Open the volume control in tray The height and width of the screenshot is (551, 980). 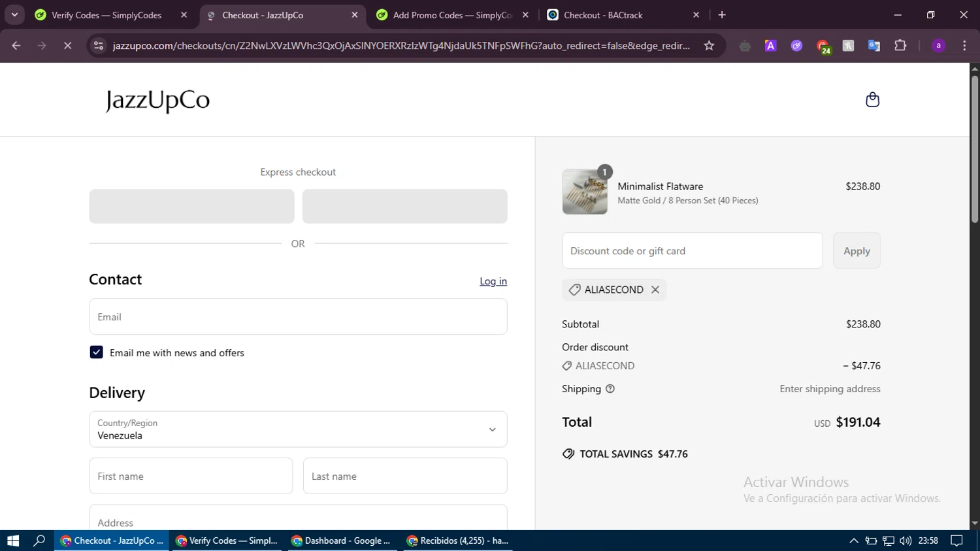(x=905, y=541)
